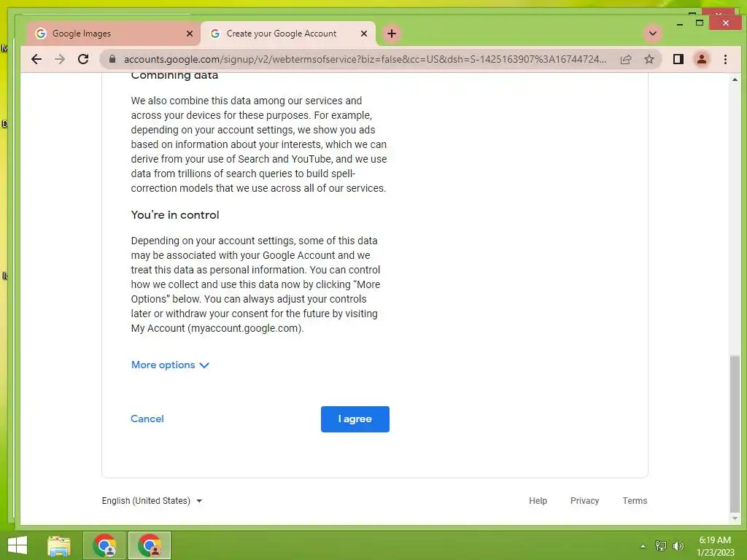
Task: Minimize the Chrome window
Action: tap(680, 23)
